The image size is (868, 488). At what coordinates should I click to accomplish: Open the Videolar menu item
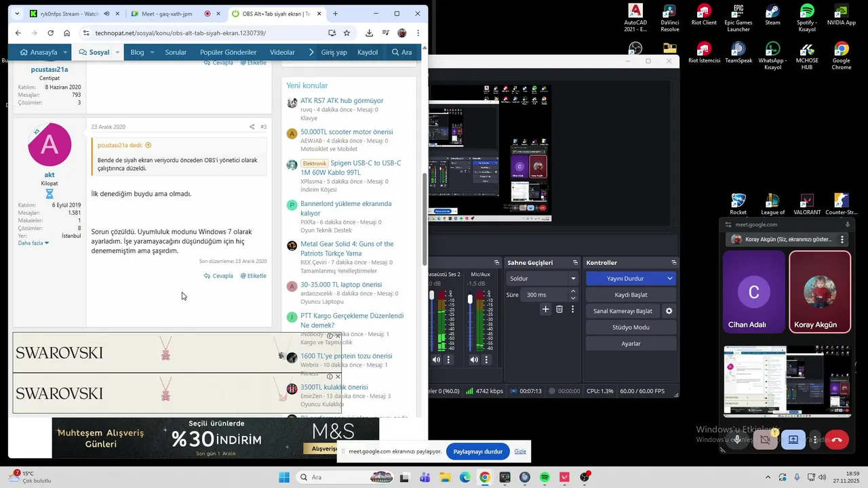point(282,52)
